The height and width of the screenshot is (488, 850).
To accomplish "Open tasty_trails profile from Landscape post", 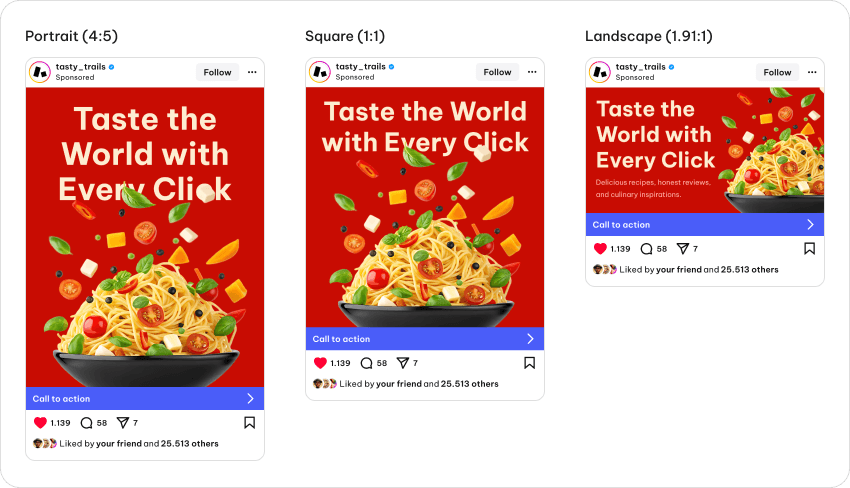I will pos(640,67).
